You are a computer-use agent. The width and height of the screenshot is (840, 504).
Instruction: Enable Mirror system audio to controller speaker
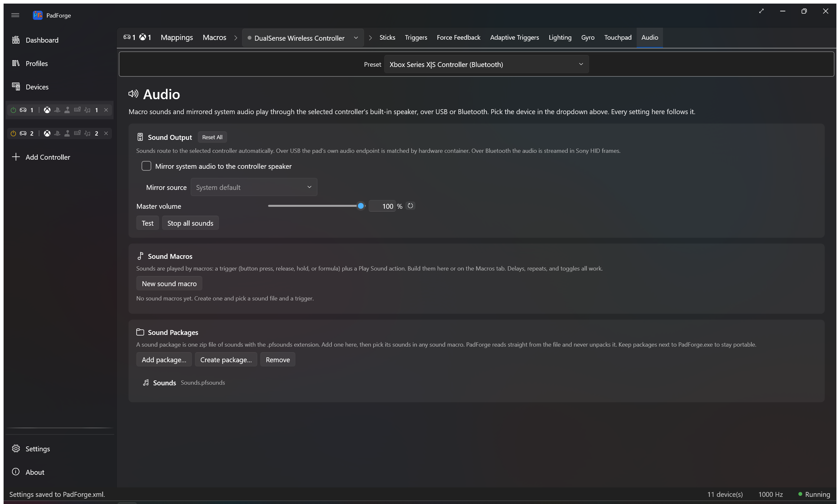(x=146, y=166)
